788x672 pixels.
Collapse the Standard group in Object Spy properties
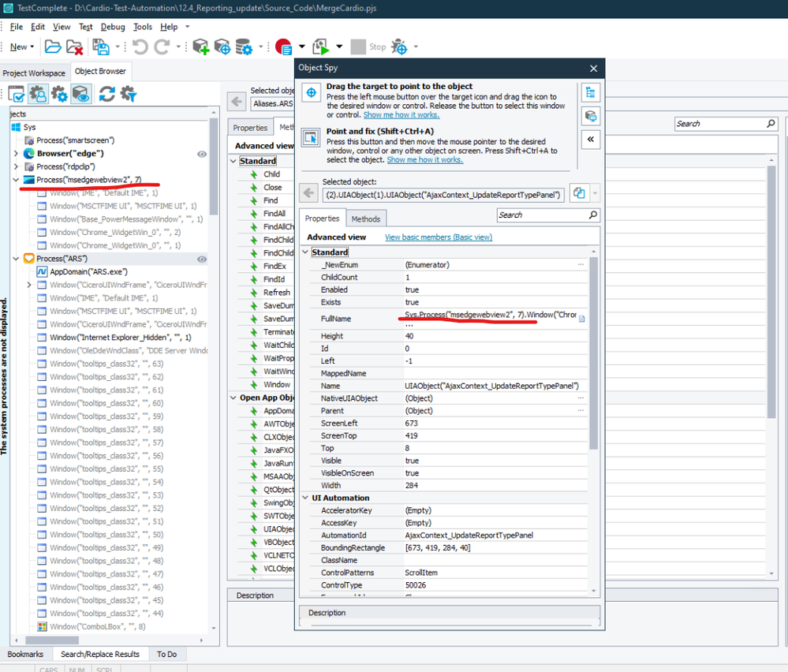(x=306, y=252)
